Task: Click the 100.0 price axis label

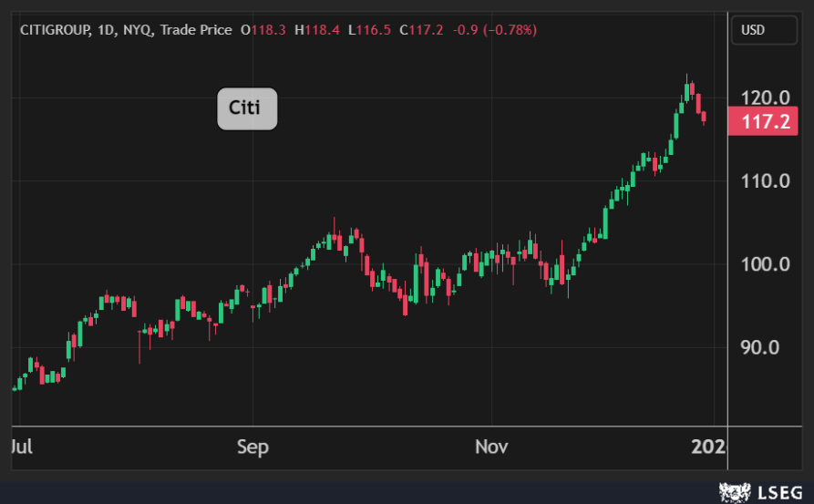Action: click(x=765, y=264)
